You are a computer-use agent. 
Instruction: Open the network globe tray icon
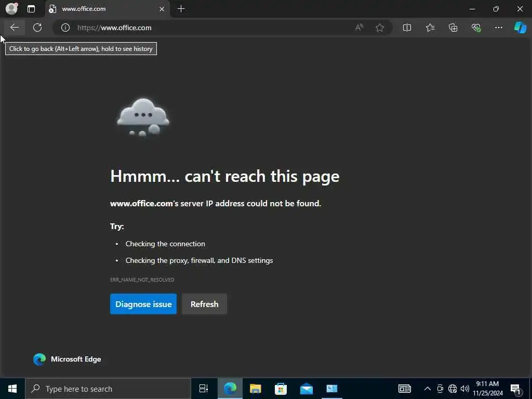(x=453, y=389)
